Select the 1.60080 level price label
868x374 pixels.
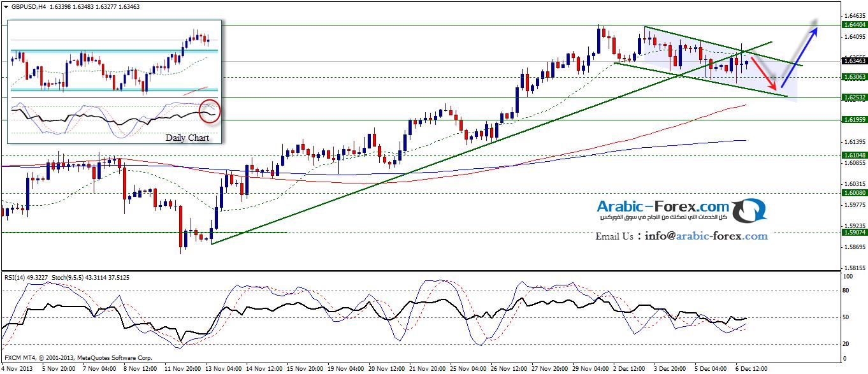point(853,192)
